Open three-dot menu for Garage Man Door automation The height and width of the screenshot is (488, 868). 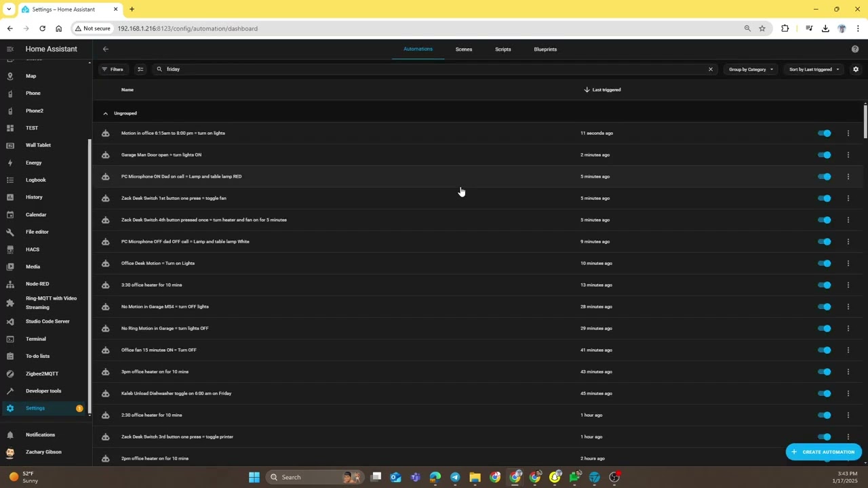848,155
